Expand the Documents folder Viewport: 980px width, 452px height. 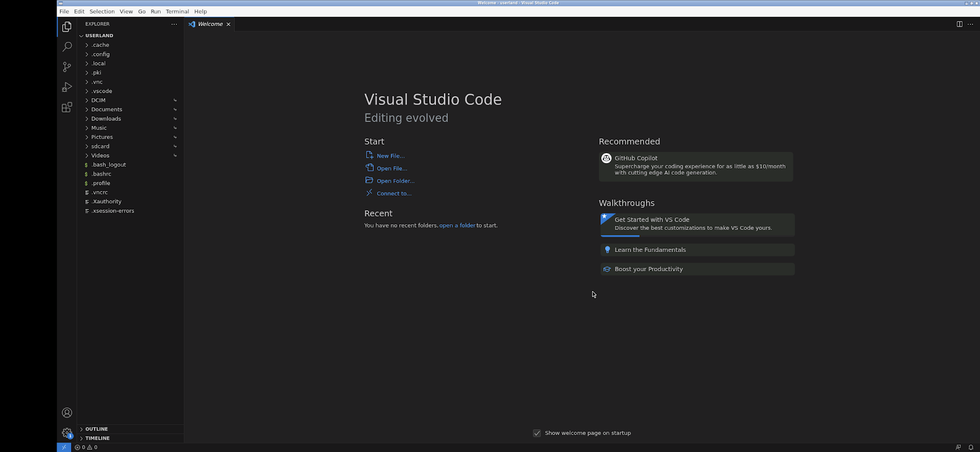(106, 110)
